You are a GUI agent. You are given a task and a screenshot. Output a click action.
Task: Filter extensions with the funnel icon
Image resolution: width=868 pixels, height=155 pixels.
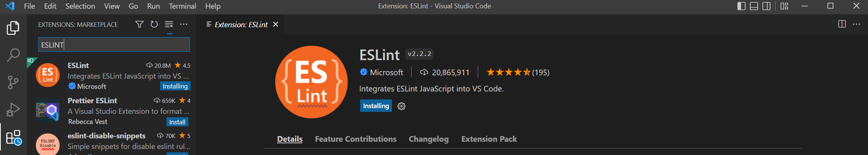(x=139, y=25)
